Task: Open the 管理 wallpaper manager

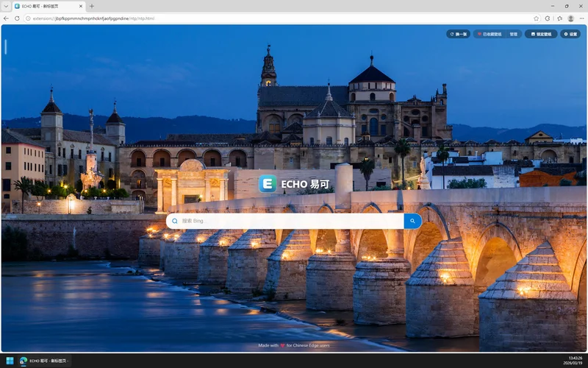Action: 513,34
